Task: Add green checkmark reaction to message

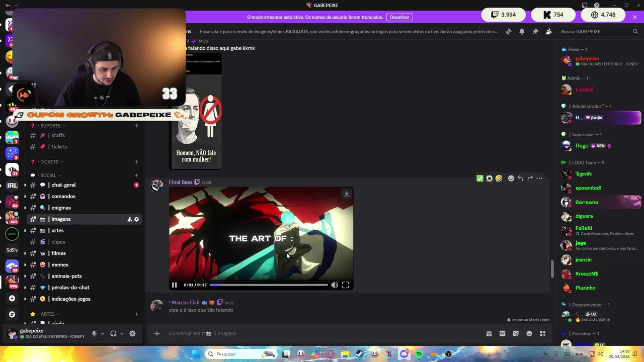Action: coord(479,178)
